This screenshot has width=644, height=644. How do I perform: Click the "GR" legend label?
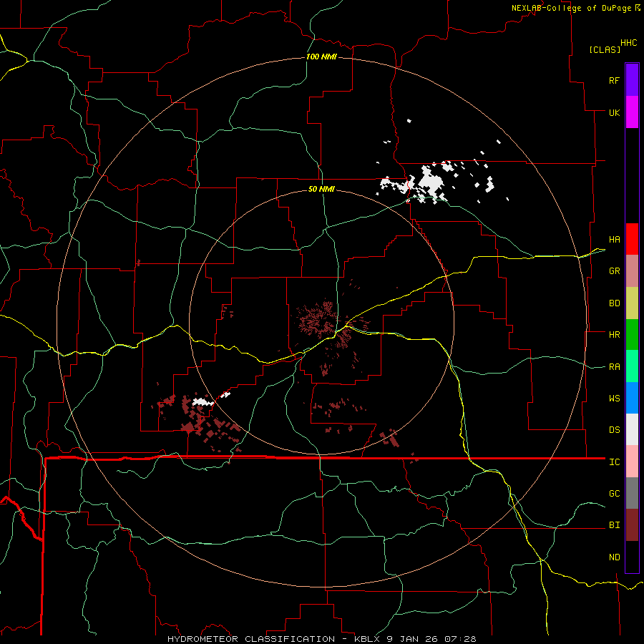pyautogui.click(x=614, y=271)
